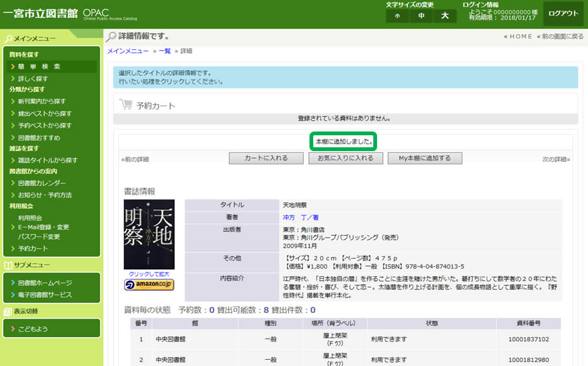Screen dimensions: 588x366
Task: Click the 天地明察 book cover thumbnail
Action: (x=149, y=235)
